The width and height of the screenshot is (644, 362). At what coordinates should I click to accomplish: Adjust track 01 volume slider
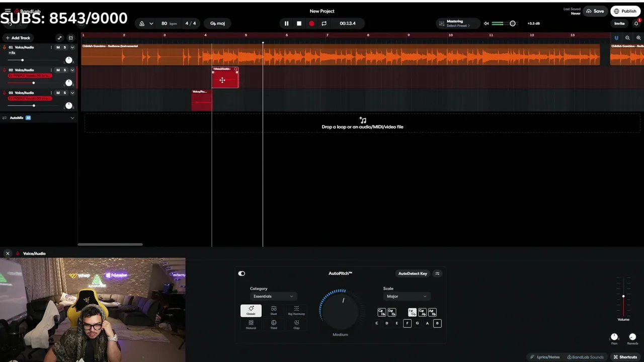[23, 60]
